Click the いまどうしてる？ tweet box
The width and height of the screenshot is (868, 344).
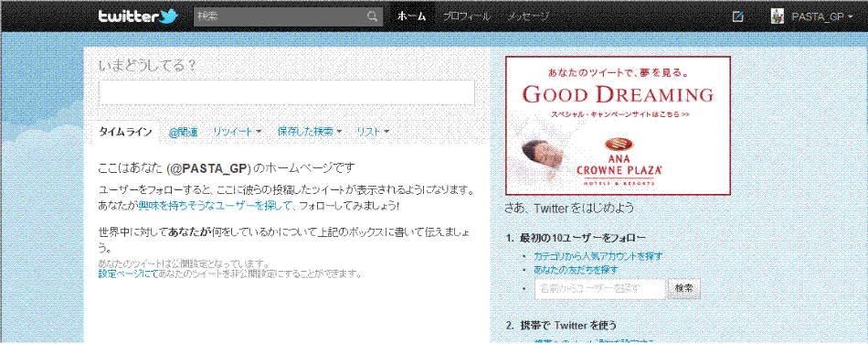(286, 92)
